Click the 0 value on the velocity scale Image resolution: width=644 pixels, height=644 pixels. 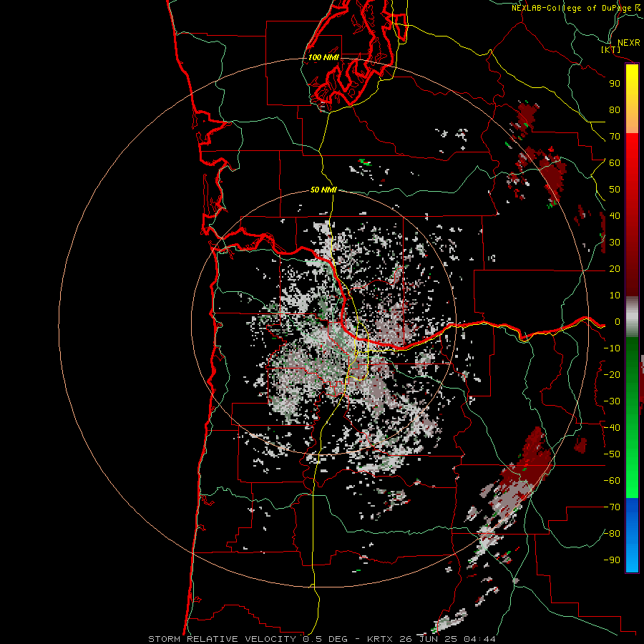coord(618,321)
